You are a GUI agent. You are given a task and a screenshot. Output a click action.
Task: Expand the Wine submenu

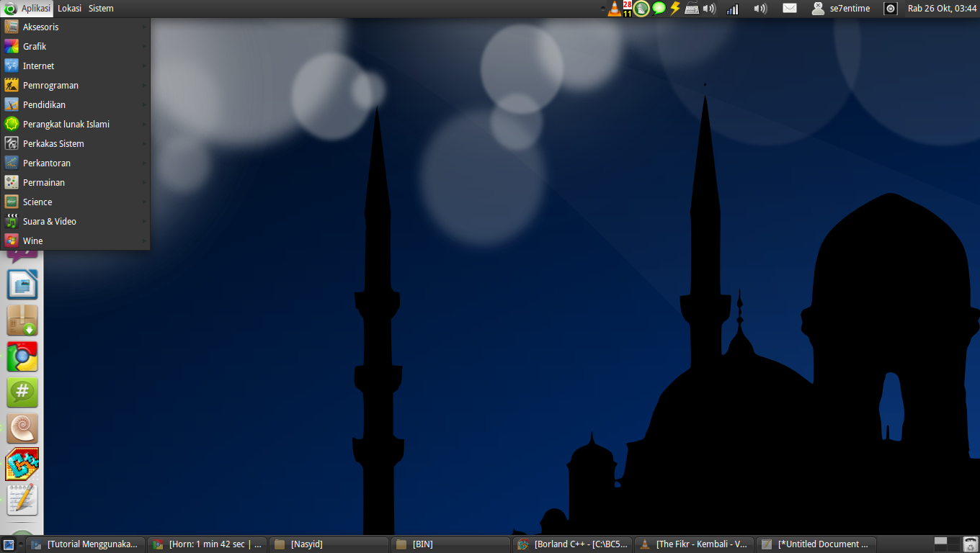(32, 240)
